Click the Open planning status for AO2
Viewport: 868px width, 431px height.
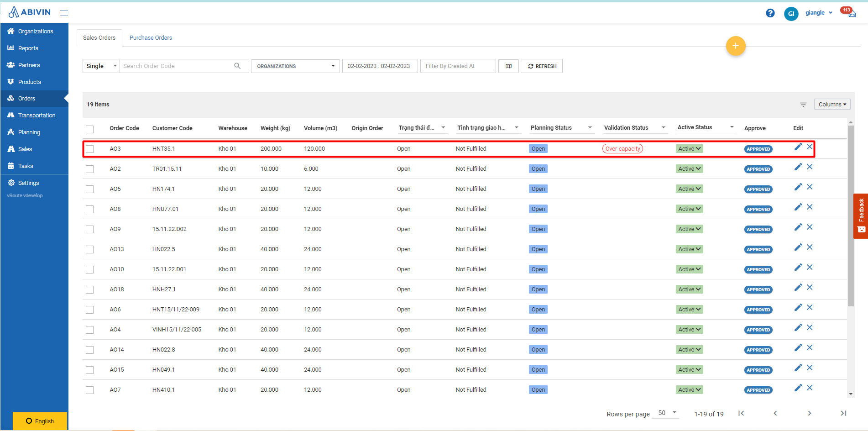[538, 169]
